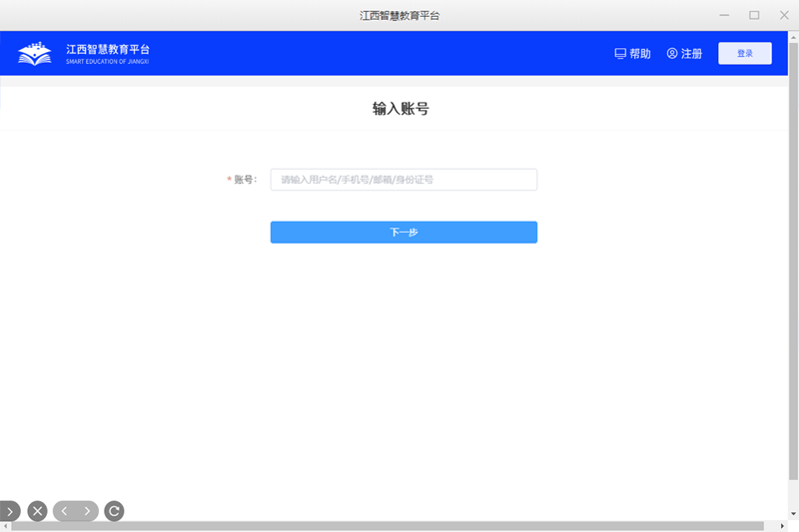Open the 注册 registration link
The width and height of the screenshot is (799, 532).
[684, 54]
